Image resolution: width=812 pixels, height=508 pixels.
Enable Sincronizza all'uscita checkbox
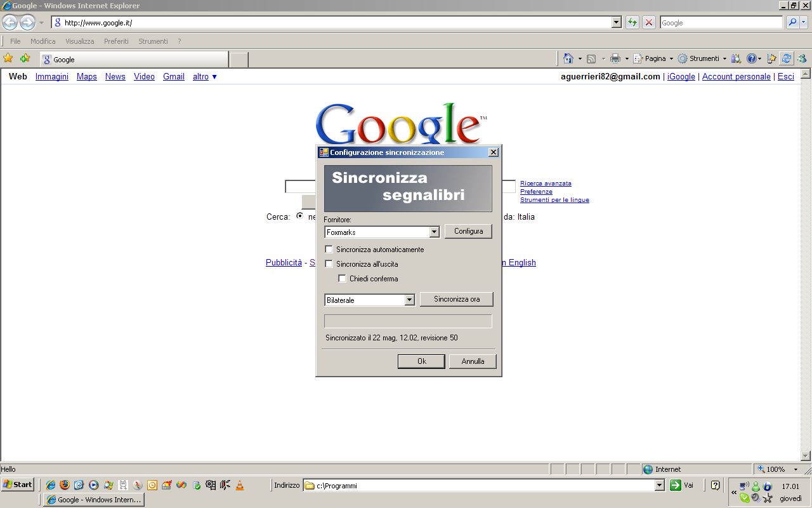[x=329, y=264]
